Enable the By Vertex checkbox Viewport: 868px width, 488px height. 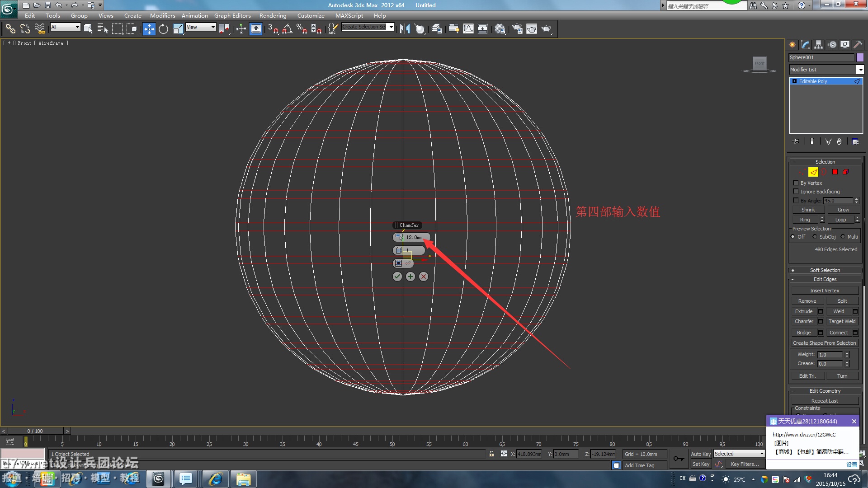pyautogui.click(x=796, y=183)
